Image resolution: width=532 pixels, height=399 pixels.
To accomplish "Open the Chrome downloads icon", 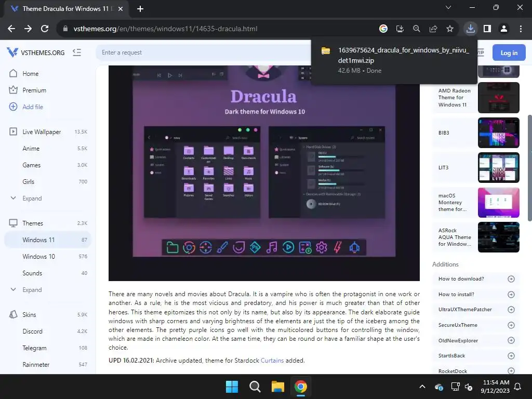I will coord(470,29).
